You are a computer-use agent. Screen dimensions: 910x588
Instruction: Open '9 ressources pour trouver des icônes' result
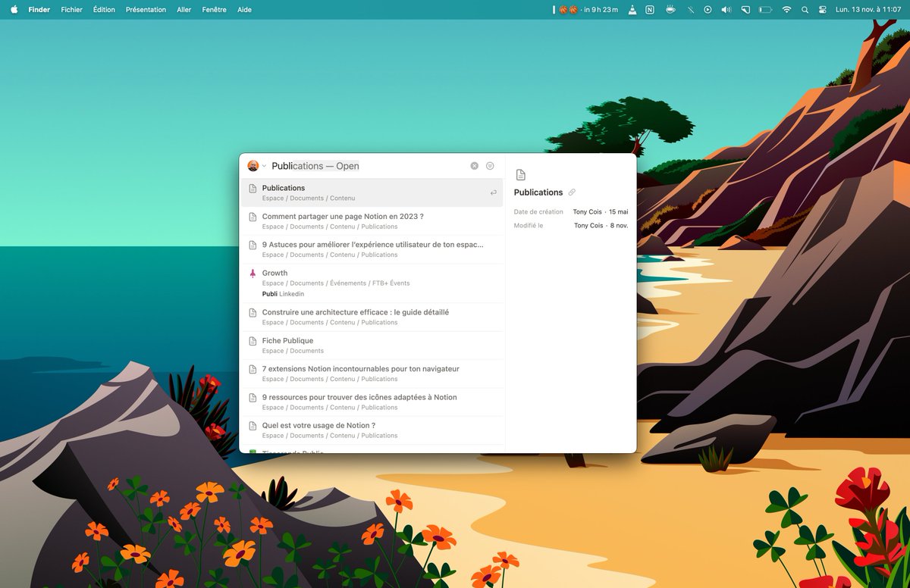(x=372, y=402)
